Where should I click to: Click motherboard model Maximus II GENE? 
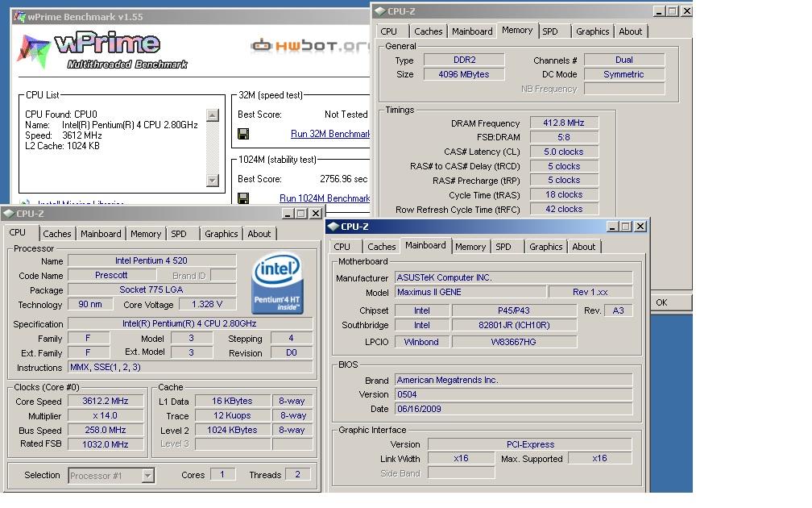pos(470,292)
